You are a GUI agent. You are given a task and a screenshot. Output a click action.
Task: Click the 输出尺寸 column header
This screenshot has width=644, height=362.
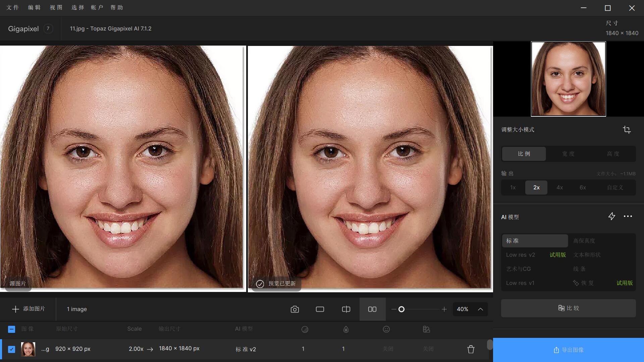pyautogui.click(x=169, y=329)
